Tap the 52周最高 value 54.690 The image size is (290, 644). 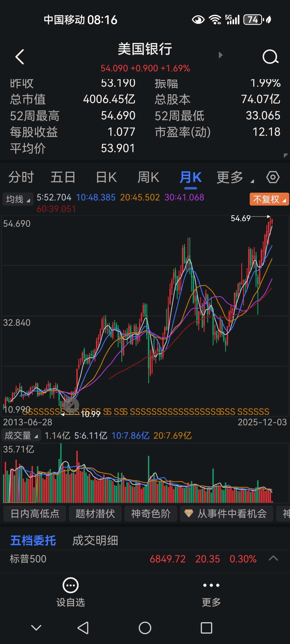[118, 115]
